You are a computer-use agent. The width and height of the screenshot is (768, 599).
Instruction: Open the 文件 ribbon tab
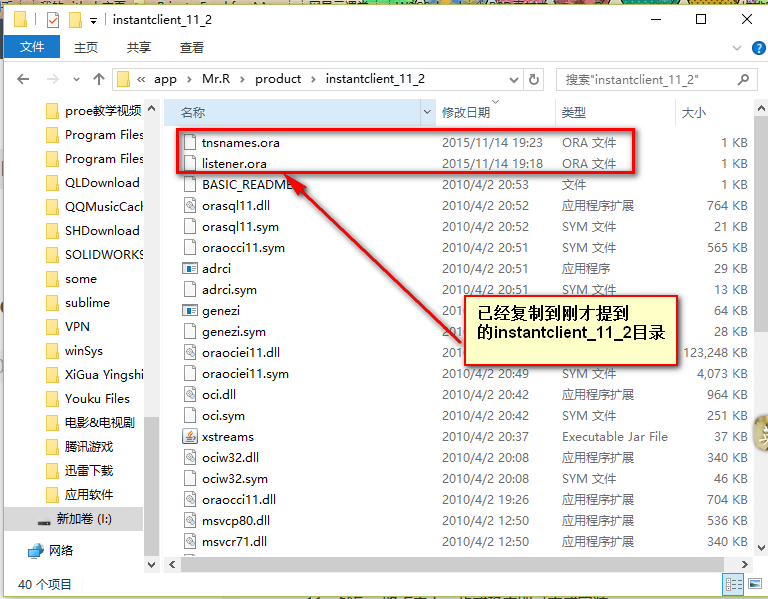pyautogui.click(x=32, y=47)
